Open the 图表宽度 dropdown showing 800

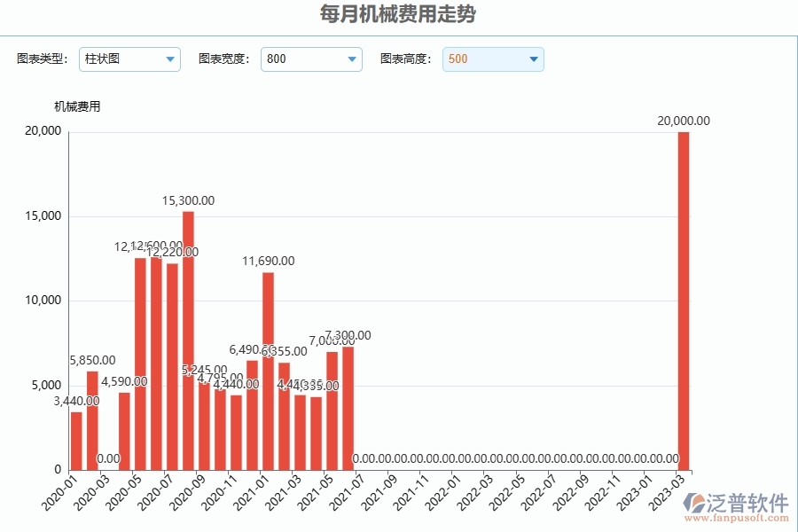click(x=311, y=59)
